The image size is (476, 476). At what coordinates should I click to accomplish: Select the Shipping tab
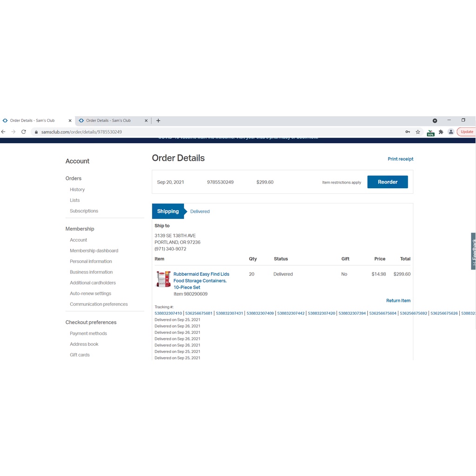[x=168, y=212]
